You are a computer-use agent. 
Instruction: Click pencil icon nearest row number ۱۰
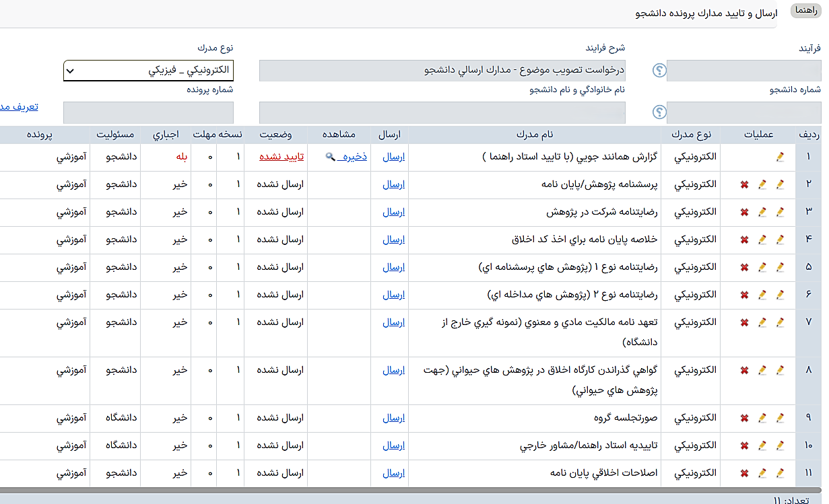pyautogui.click(x=781, y=445)
